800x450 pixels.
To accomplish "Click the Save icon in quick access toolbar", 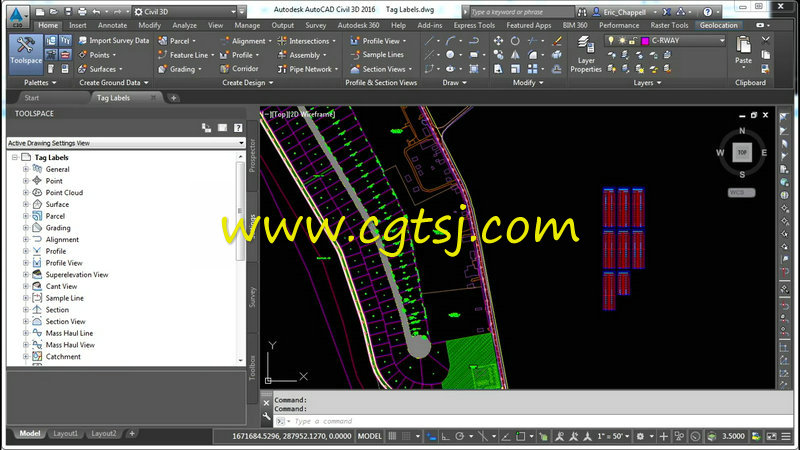I will point(67,11).
